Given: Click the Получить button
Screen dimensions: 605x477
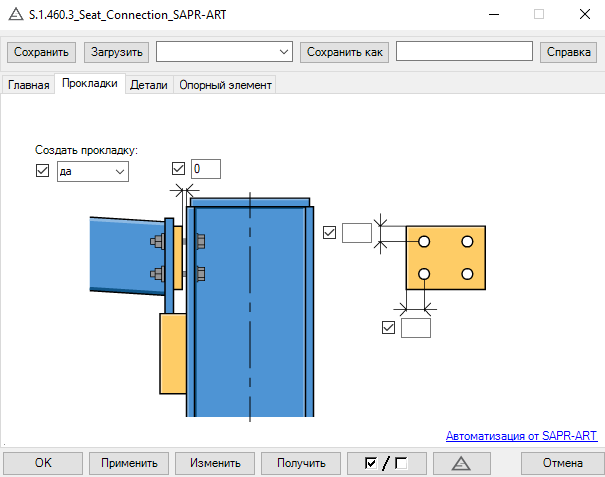Looking at the screenshot, I should 301,463.
